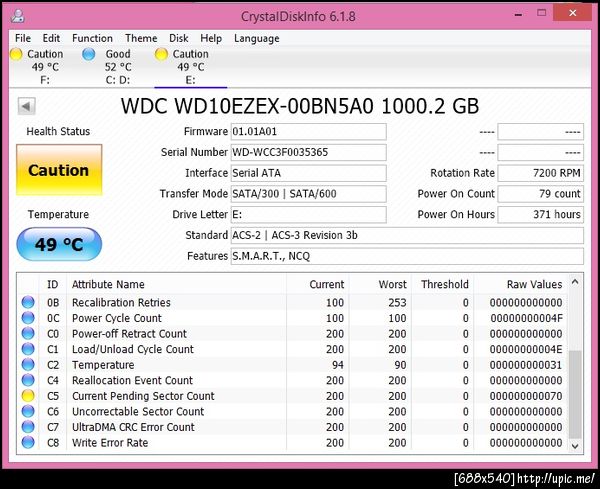Image resolution: width=600 pixels, height=489 pixels.
Task: Open the Help menu
Action: 211,38
